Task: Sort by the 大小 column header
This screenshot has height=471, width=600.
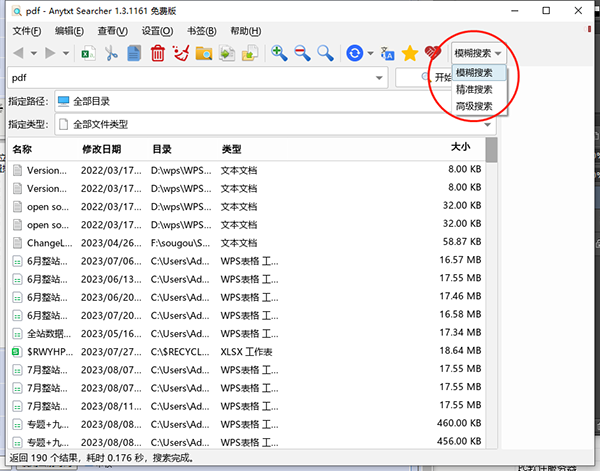Action: point(460,147)
